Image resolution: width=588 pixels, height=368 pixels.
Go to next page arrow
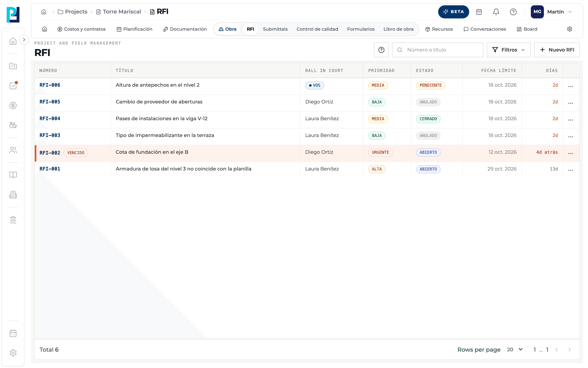(x=569, y=350)
